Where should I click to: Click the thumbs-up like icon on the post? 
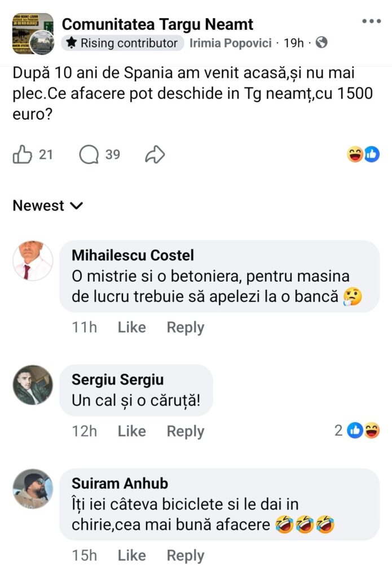(22, 154)
